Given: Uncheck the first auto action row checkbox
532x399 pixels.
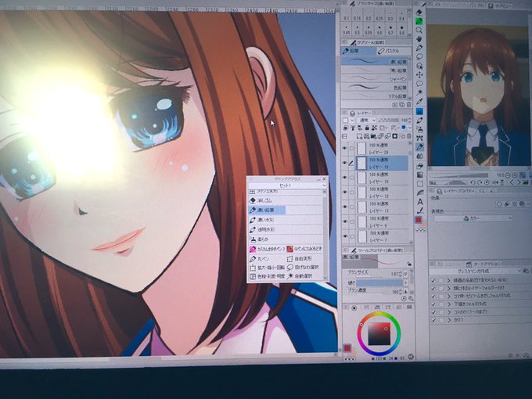Looking at the screenshot, I should [x=433, y=280].
